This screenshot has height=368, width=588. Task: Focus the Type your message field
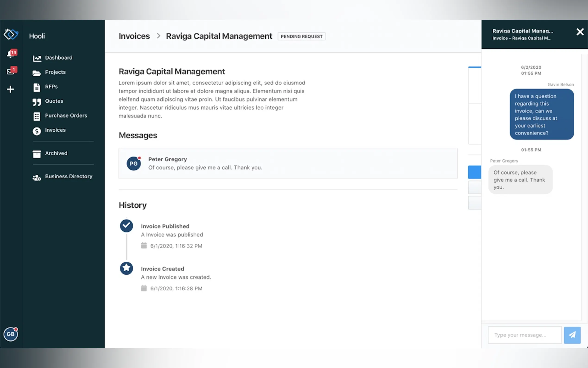(524, 335)
